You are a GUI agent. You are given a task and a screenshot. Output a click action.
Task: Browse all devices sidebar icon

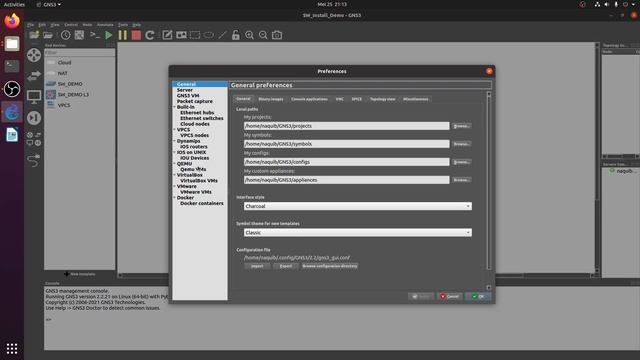[x=34, y=139]
